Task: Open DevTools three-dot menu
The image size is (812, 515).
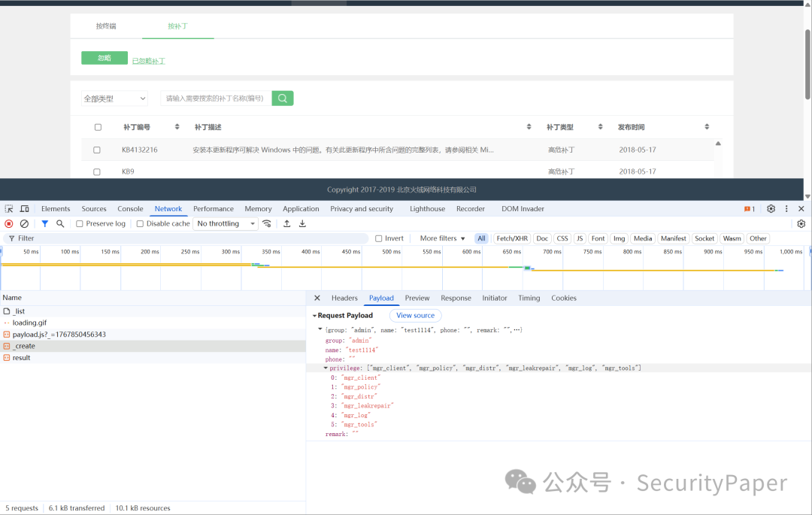Action: [786, 208]
